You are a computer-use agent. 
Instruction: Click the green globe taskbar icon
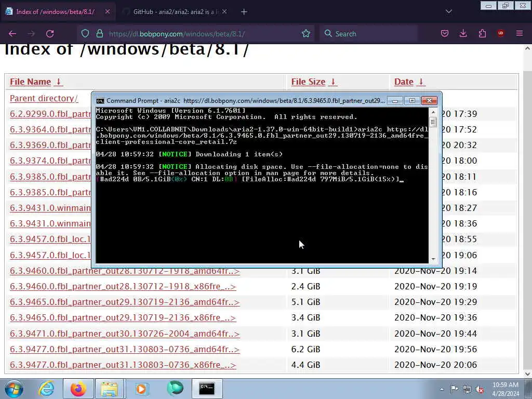(175, 389)
